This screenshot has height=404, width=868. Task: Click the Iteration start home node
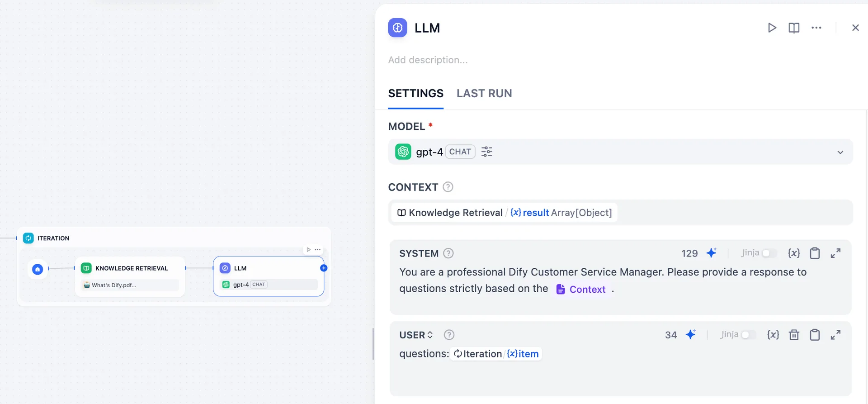click(x=38, y=269)
